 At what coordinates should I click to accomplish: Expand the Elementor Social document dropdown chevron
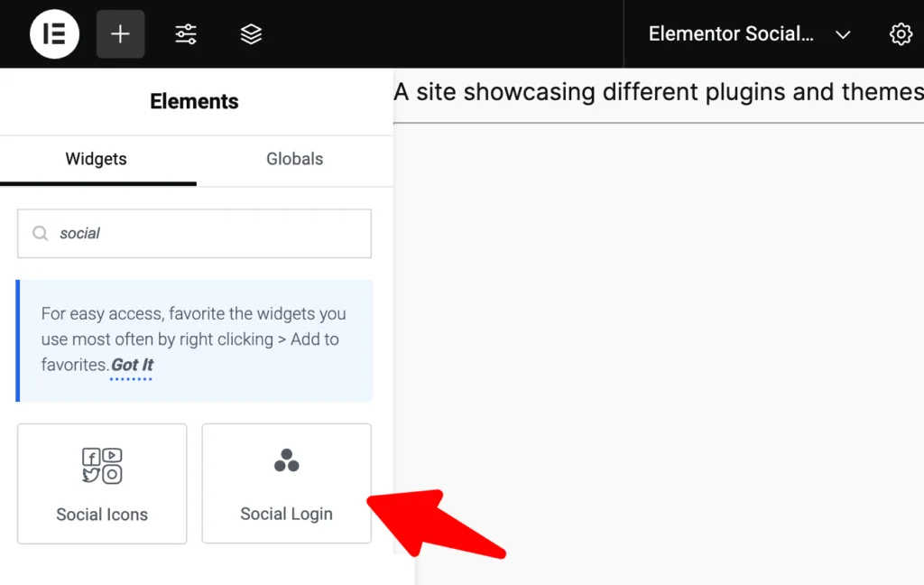coord(844,35)
